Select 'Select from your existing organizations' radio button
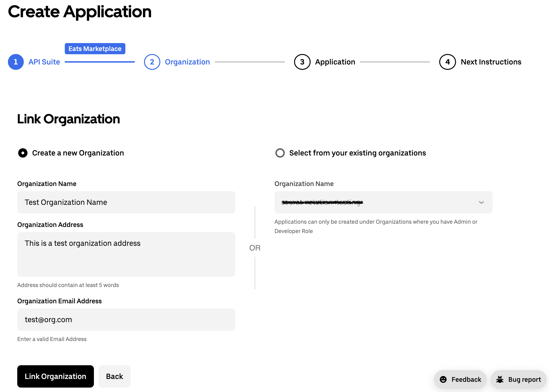This screenshot has height=392, width=549. pyautogui.click(x=280, y=153)
